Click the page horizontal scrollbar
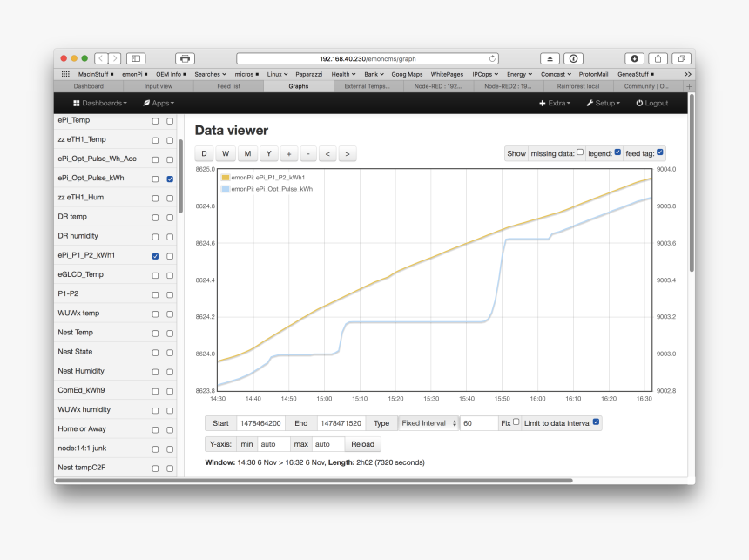The width and height of the screenshot is (749, 560). pyautogui.click(x=314, y=481)
